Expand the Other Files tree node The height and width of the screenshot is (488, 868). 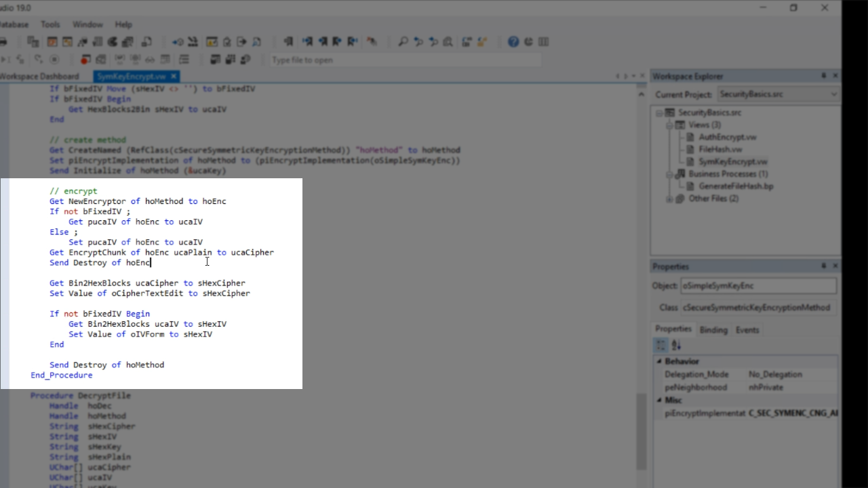(x=669, y=199)
